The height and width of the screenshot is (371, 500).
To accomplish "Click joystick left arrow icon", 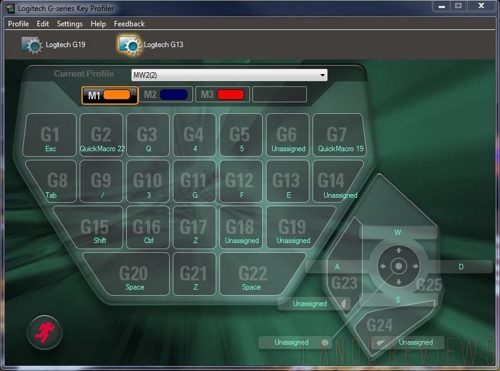I will (x=383, y=266).
